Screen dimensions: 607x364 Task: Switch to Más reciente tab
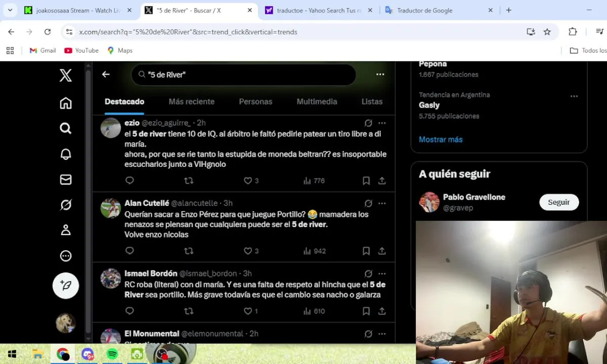192,102
